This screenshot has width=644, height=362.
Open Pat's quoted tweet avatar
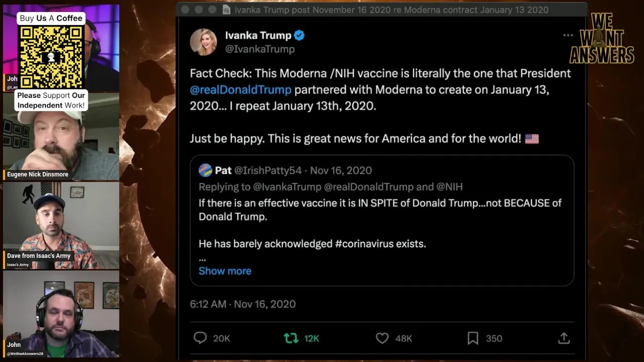[x=205, y=170]
